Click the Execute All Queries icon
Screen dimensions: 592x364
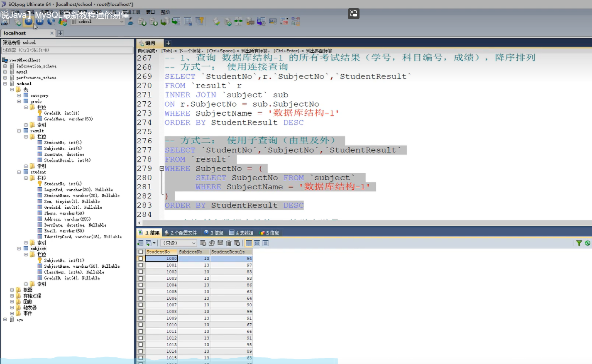click(x=40, y=22)
